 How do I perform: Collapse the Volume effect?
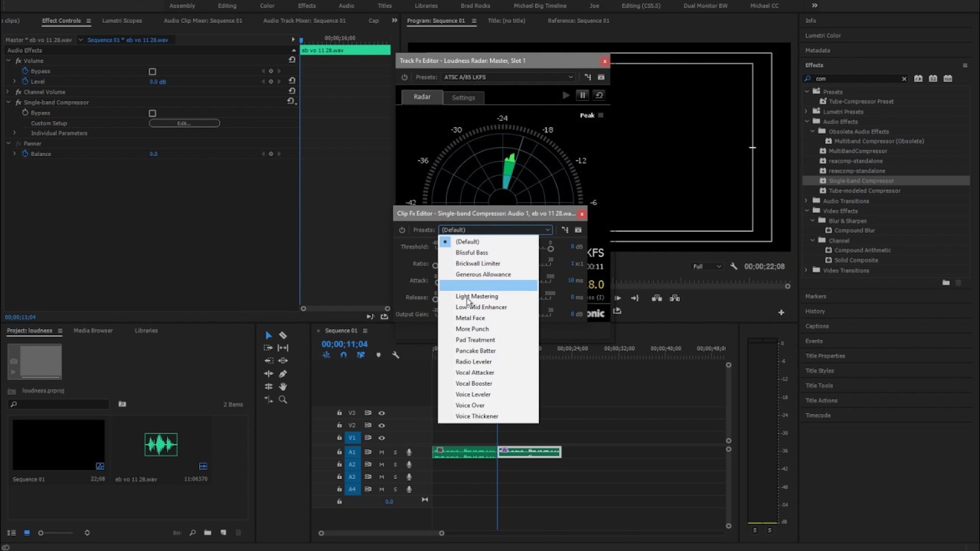click(x=9, y=60)
